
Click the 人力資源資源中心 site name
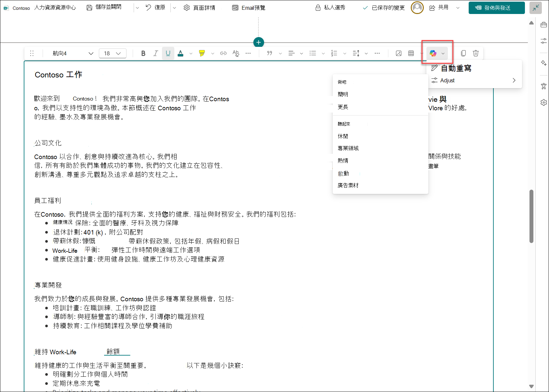click(x=55, y=7)
